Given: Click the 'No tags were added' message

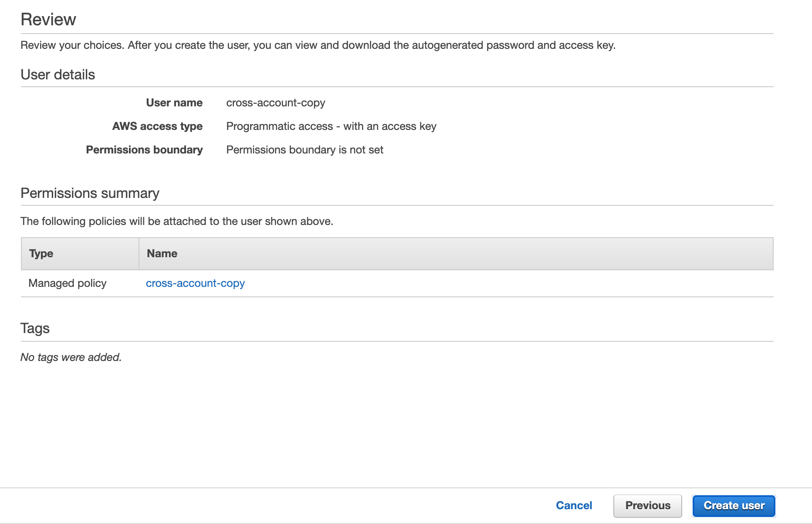Looking at the screenshot, I should [x=71, y=357].
